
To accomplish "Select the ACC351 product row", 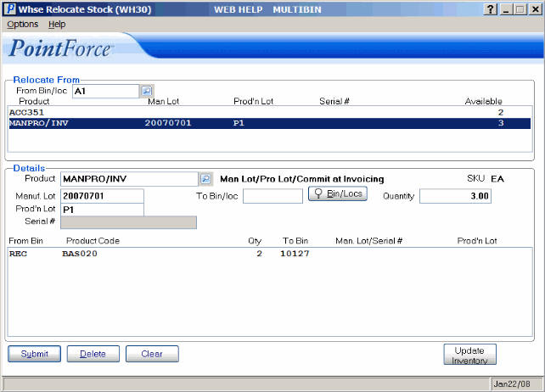I will pos(270,112).
